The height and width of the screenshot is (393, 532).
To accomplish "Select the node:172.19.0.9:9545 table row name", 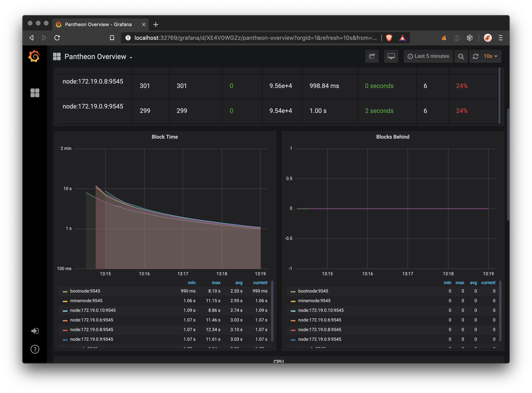I will tap(93, 106).
